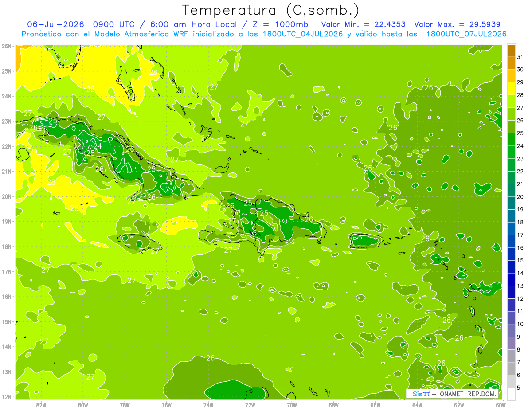
Task: Pick the gray swatch between 7 and 8
Action: point(511,356)
